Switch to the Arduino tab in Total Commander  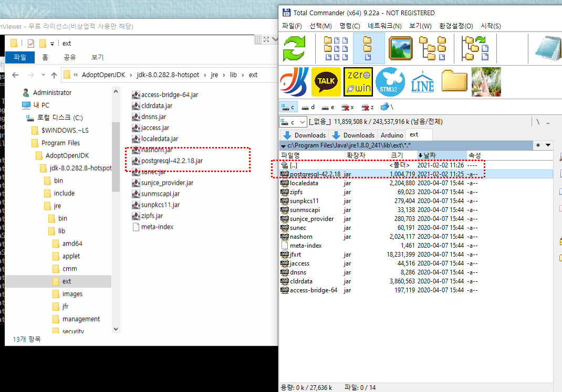[391, 135]
